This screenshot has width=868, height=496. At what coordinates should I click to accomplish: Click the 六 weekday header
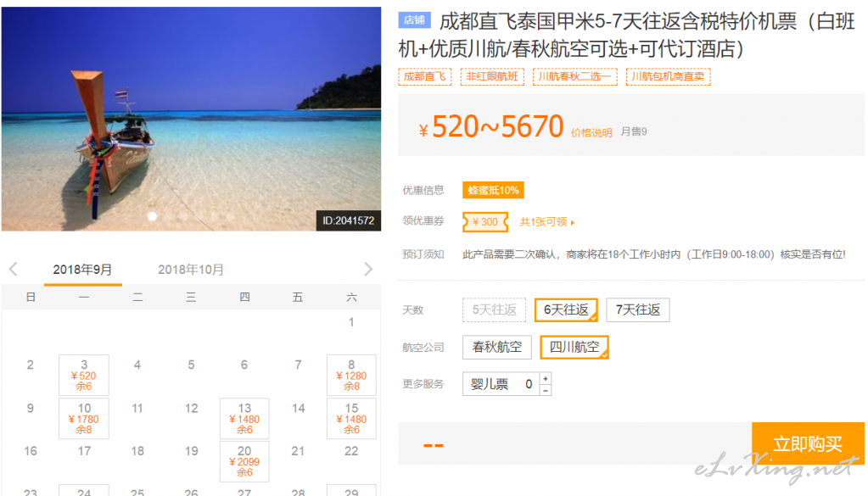point(351,298)
